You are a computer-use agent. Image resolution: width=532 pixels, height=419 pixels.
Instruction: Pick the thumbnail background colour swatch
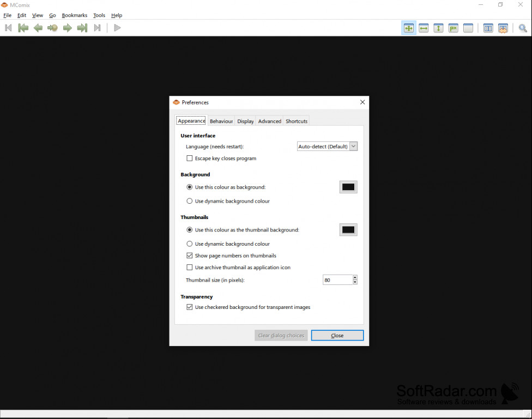[348, 230]
